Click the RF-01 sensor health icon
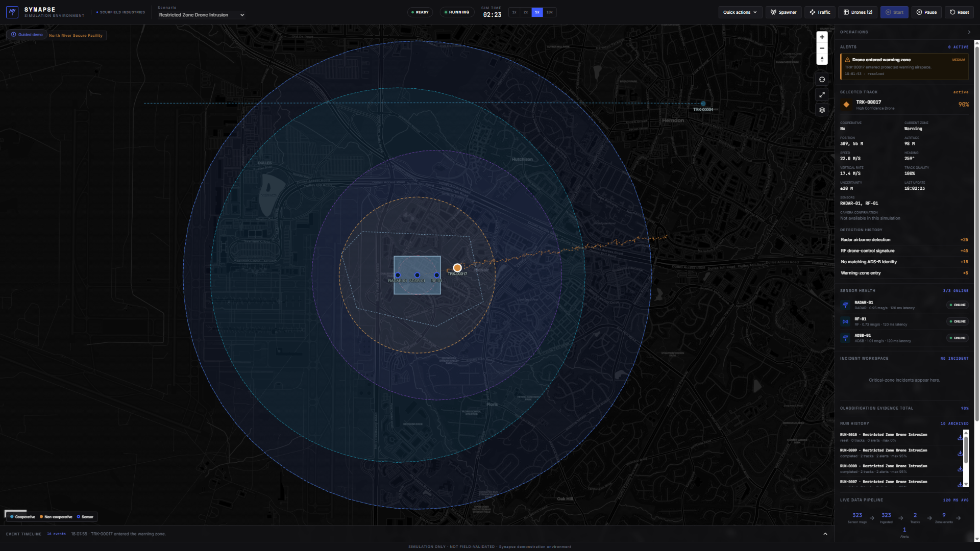 [x=846, y=321]
